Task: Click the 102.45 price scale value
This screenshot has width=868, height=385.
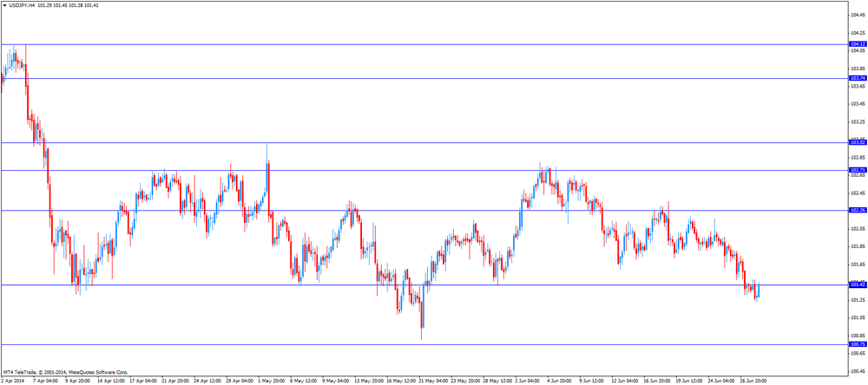Action: (x=858, y=193)
